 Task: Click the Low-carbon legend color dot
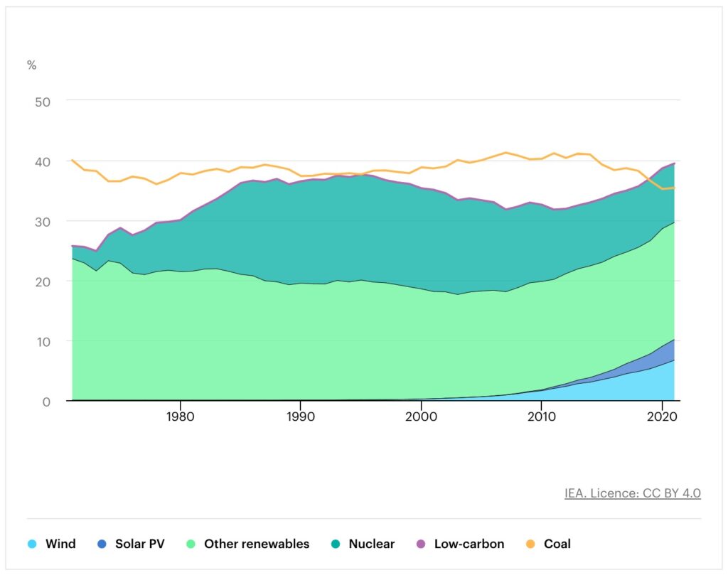coord(421,544)
